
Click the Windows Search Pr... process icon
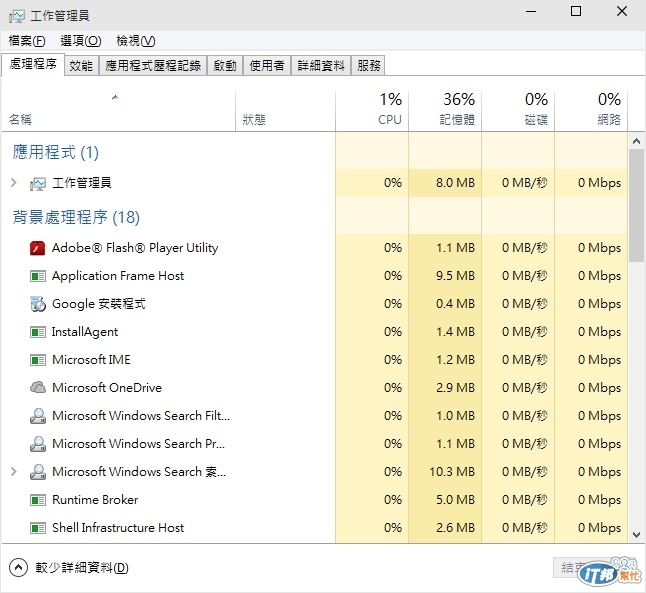(38, 444)
